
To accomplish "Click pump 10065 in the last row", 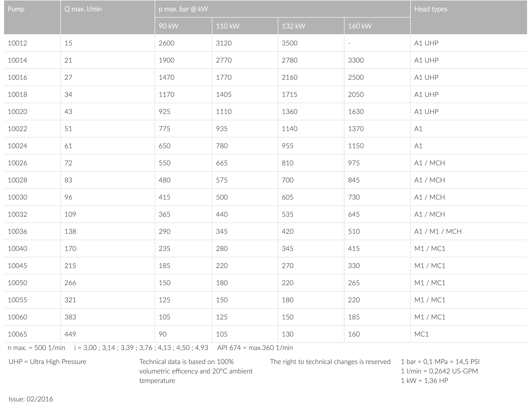I will 17,334.
